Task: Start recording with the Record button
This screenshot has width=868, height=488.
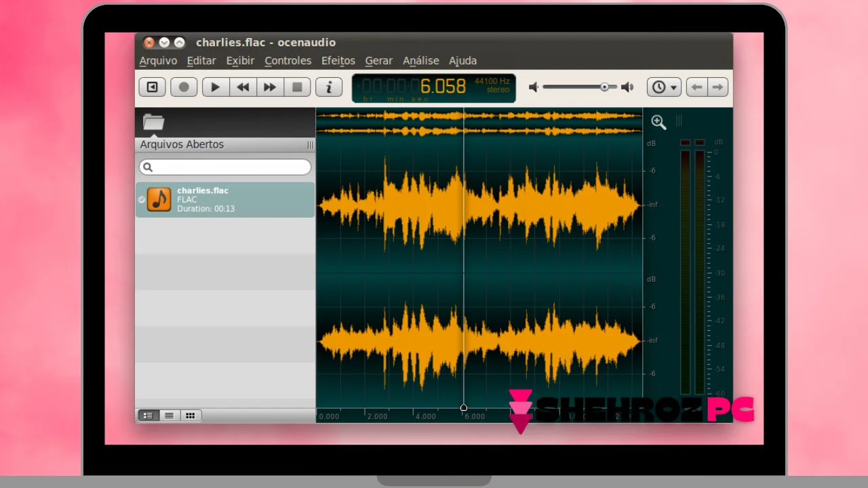Action: [x=184, y=87]
